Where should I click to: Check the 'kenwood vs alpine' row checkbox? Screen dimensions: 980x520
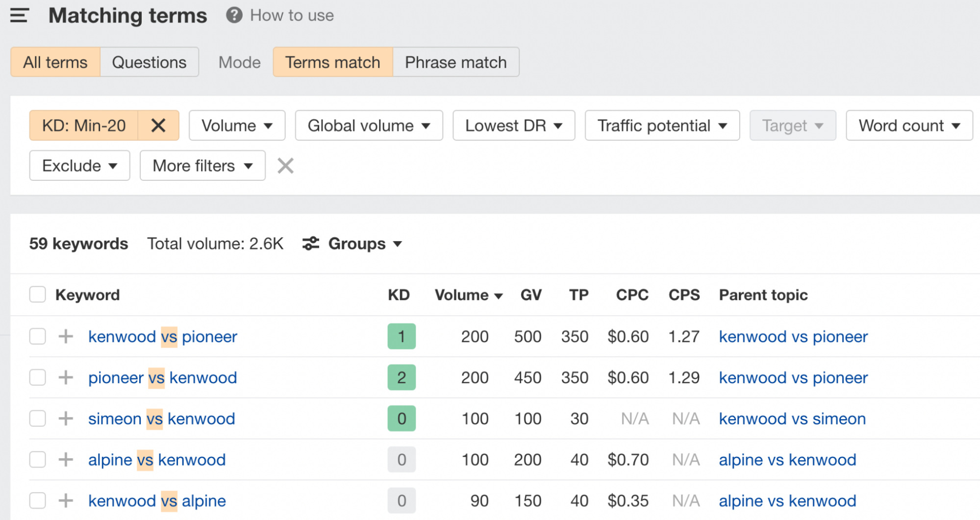click(37, 500)
